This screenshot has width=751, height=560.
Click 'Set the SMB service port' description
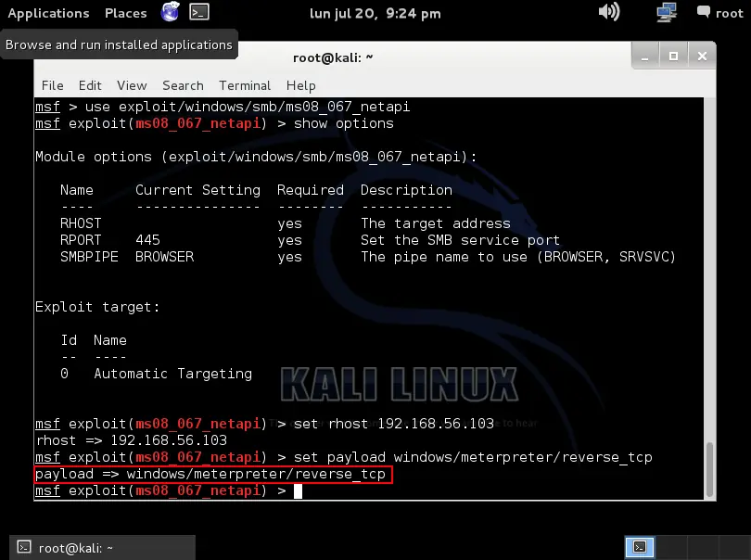(460, 240)
